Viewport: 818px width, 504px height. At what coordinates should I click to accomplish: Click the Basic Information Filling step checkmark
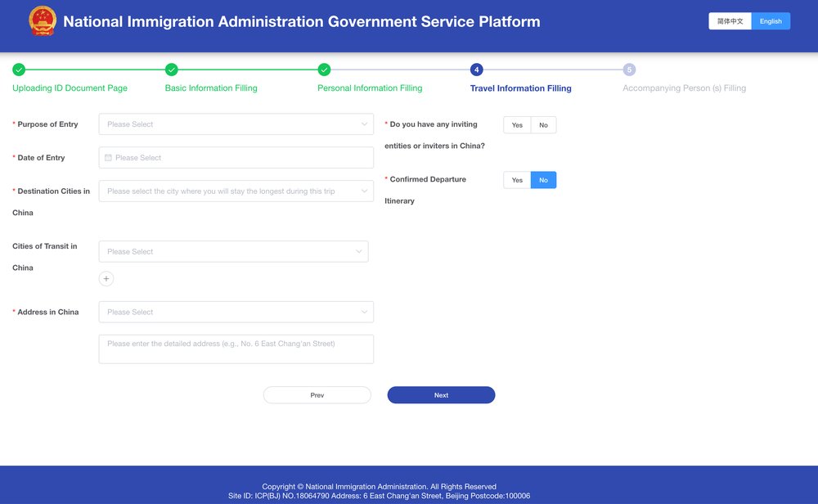[x=172, y=70]
